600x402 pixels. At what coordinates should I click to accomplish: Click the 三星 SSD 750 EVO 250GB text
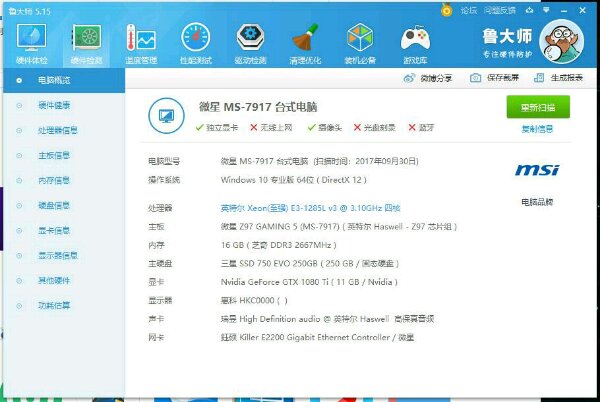310,263
